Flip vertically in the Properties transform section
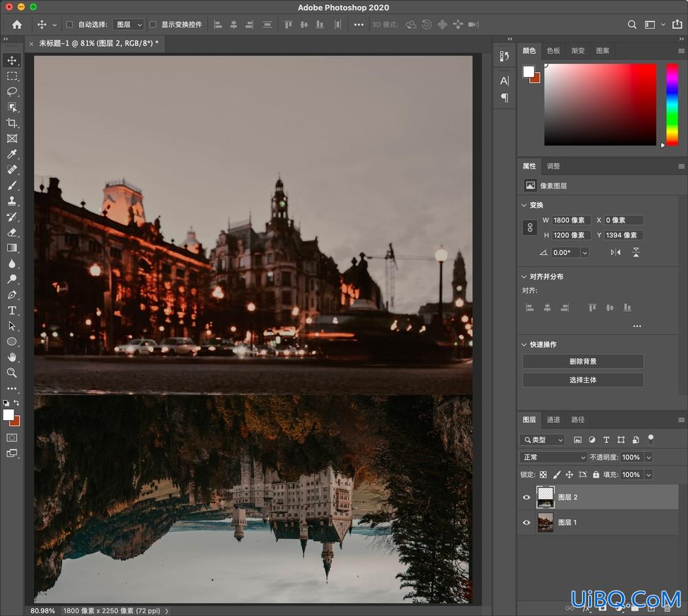This screenshot has height=616, width=688. [636, 252]
